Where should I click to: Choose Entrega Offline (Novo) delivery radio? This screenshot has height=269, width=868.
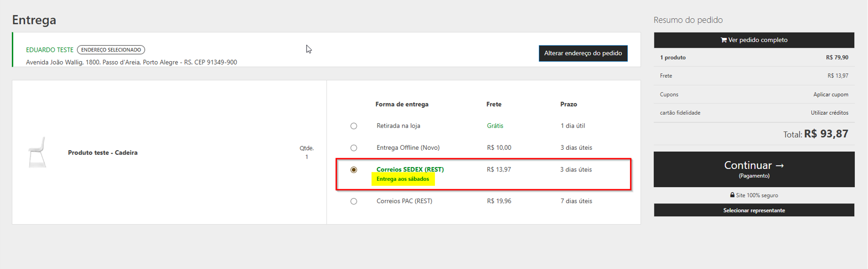pyautogui.click(x=354, y=148)
